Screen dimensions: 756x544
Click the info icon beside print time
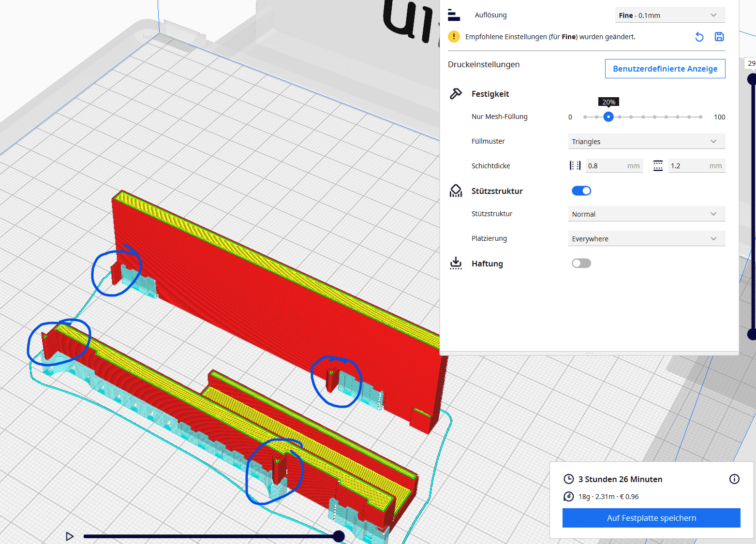coord(734,479)
